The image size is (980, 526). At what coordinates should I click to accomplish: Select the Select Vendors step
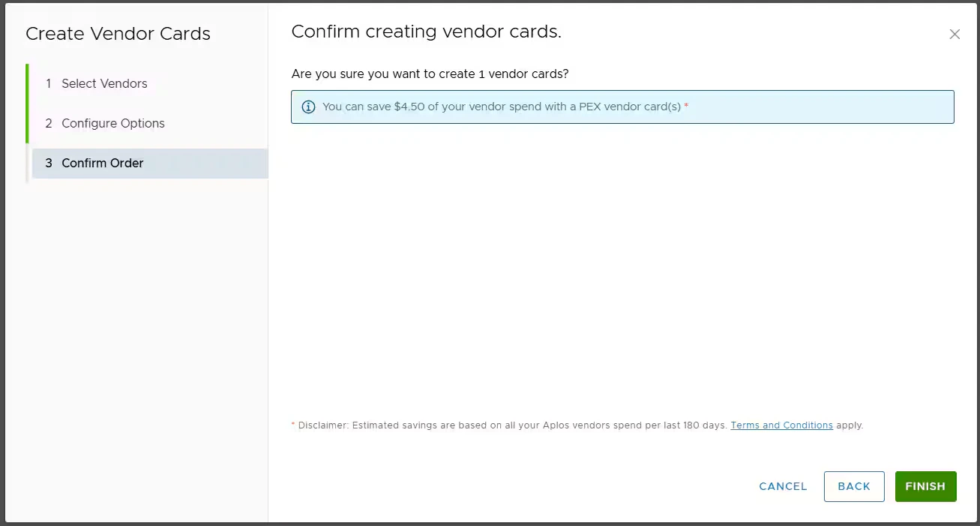click(104, 83)
